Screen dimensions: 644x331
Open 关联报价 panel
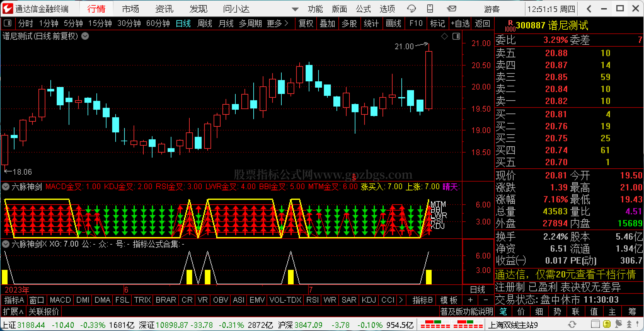point(44,312)
